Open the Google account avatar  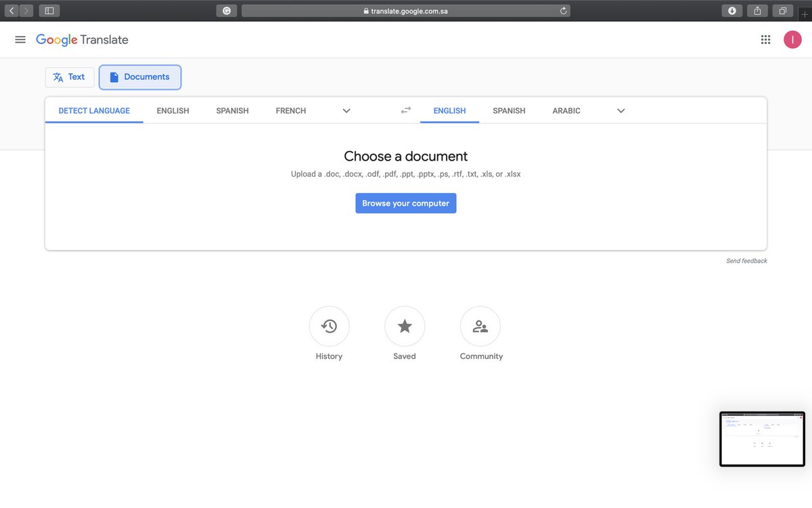792,40
